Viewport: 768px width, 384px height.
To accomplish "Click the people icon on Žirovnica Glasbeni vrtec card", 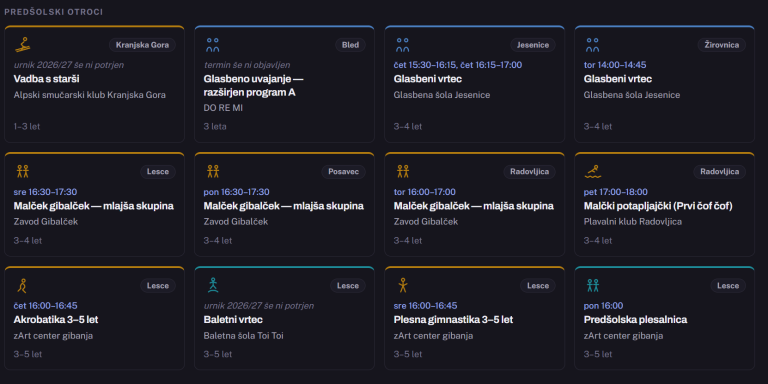I will tap(593, 45).
